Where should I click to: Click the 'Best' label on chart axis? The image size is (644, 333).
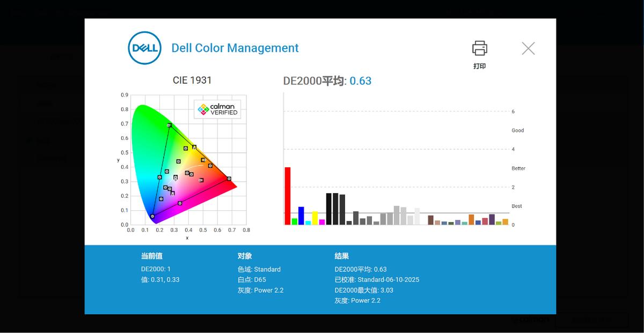(x=517, y=206)
